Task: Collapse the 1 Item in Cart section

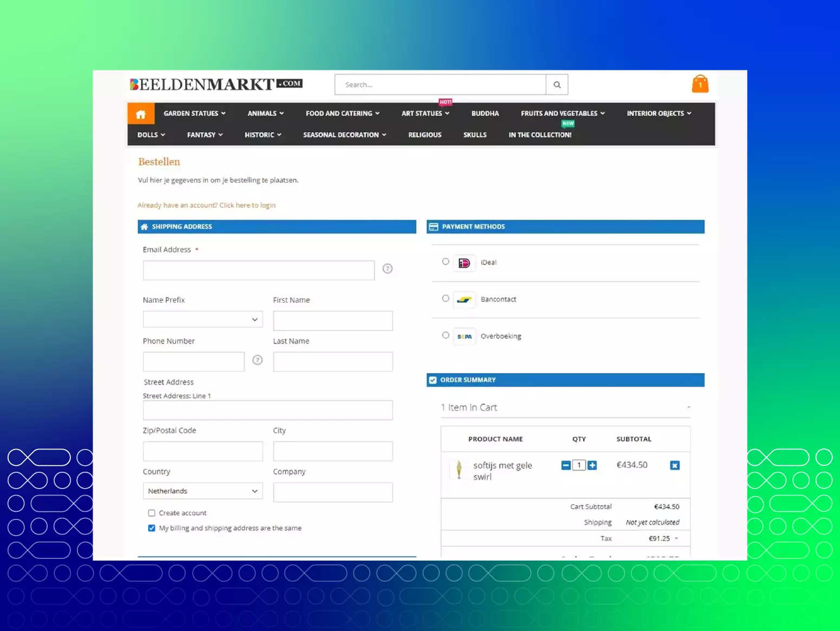Action: tap(688, 406)
